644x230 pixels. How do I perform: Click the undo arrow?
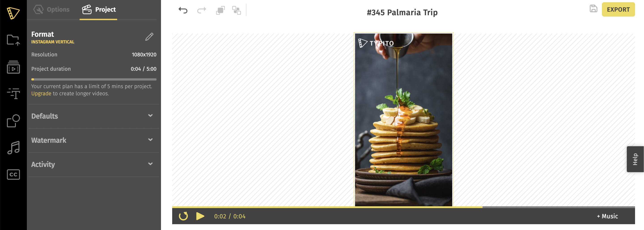pyautogui.click(x=183, y=10)
